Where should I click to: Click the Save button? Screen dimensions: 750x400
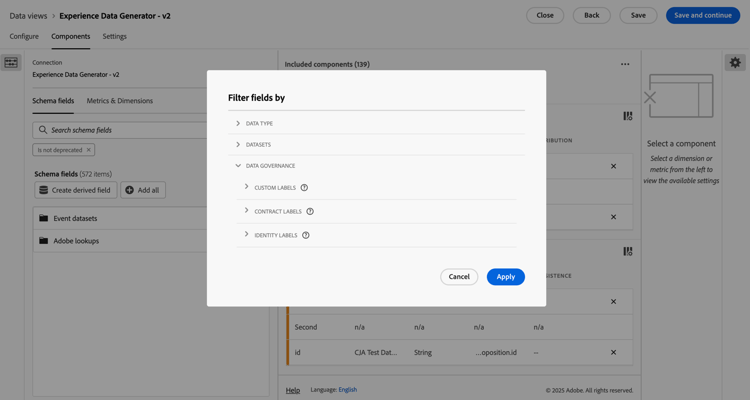pyautogui.click(x=638, y=15)
